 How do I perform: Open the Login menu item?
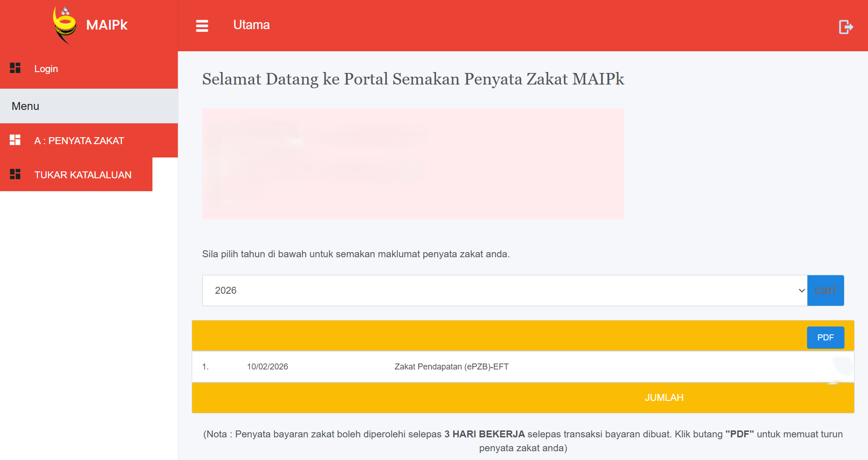(46, 69)
